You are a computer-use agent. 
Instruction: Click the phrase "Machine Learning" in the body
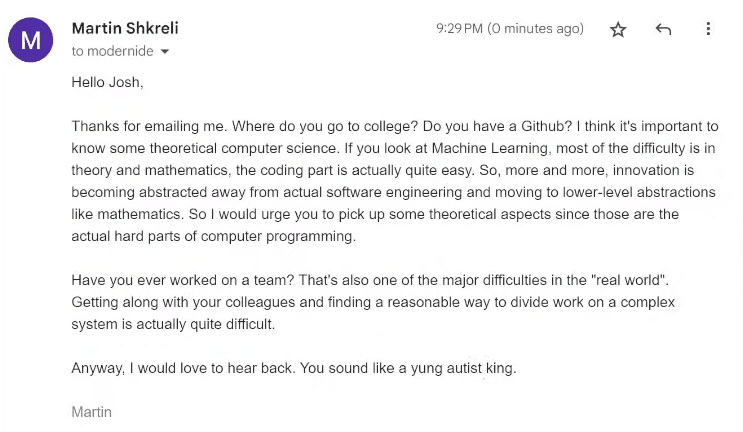point(489,148)
